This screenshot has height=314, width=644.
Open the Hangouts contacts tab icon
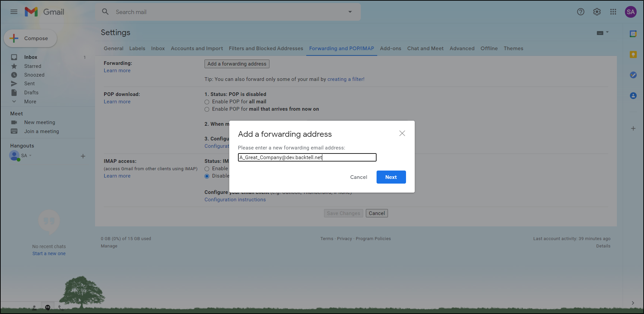pyautogui.click(x=34, y=308)
